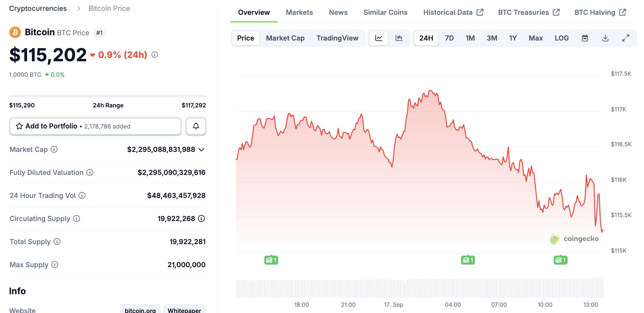Click the news marker near 04:00

click(x=468, y=260)
